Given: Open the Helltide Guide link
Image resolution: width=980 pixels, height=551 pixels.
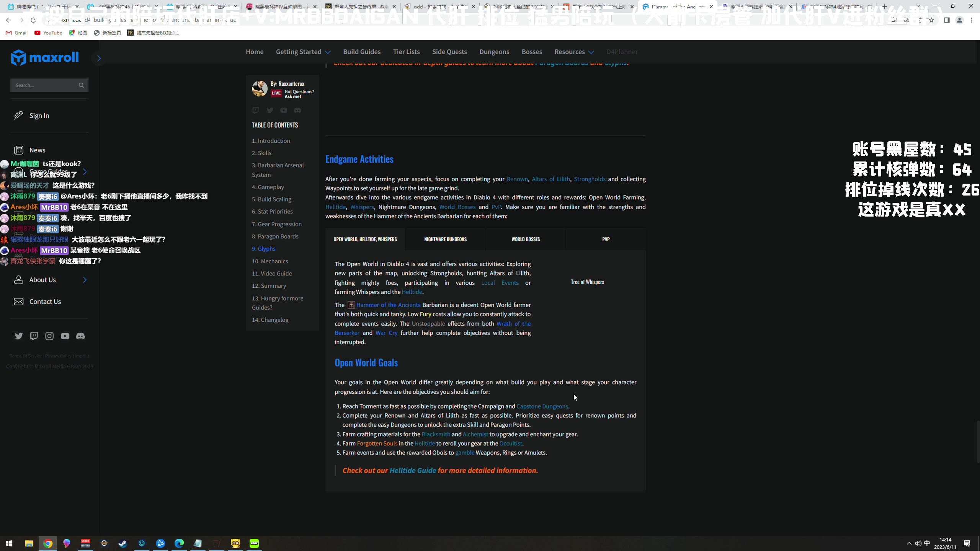Looking at the screenshot, I should click(413, 471).
